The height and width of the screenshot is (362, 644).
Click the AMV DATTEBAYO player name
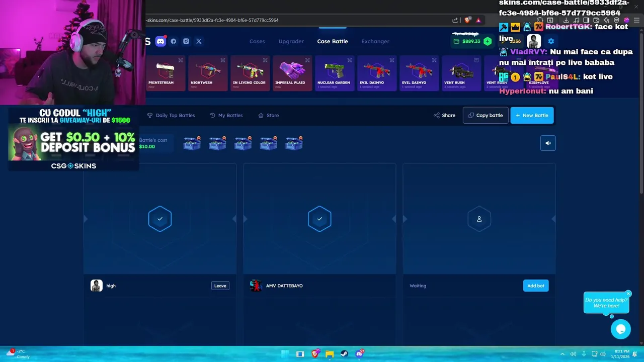pyautogui.click(x=284, y=286)
